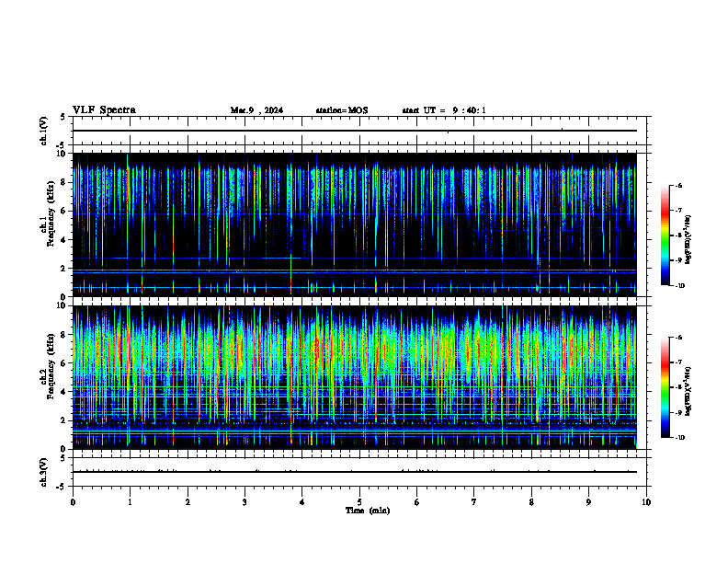
Task: Click the time axis tick label "2"
Action: click(188, 502)
